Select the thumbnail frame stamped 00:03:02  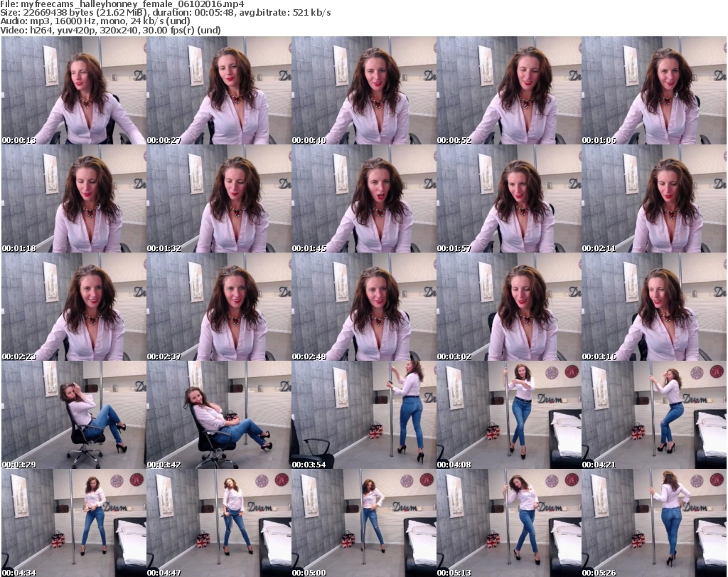[x=509, y=307]
